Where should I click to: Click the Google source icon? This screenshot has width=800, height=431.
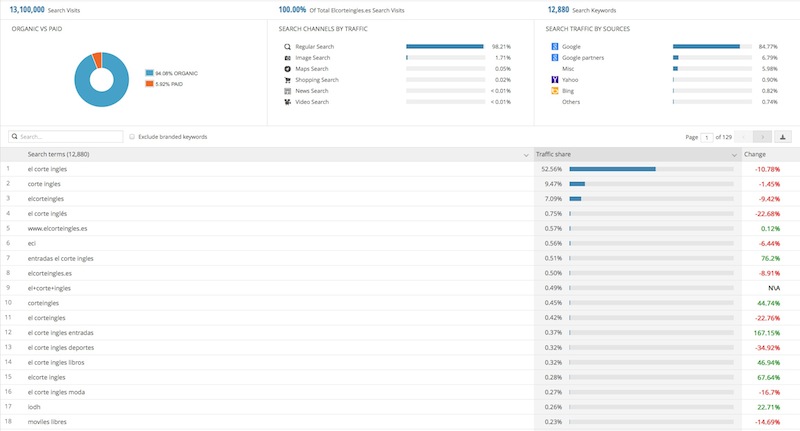click(x=555, y=46)
